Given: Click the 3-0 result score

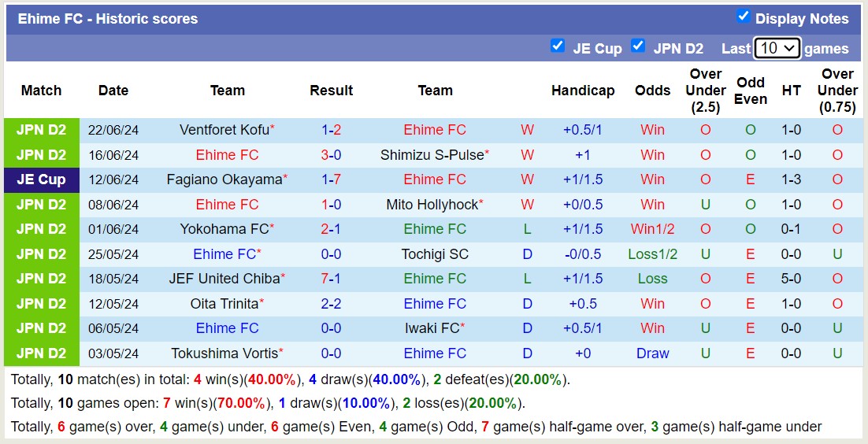Looking at the screenshot, I should 331,155.
